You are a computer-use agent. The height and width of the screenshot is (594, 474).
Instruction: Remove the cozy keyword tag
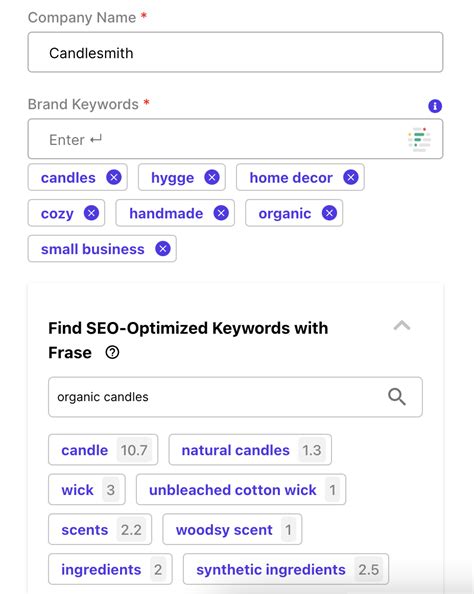coord(91,213)
